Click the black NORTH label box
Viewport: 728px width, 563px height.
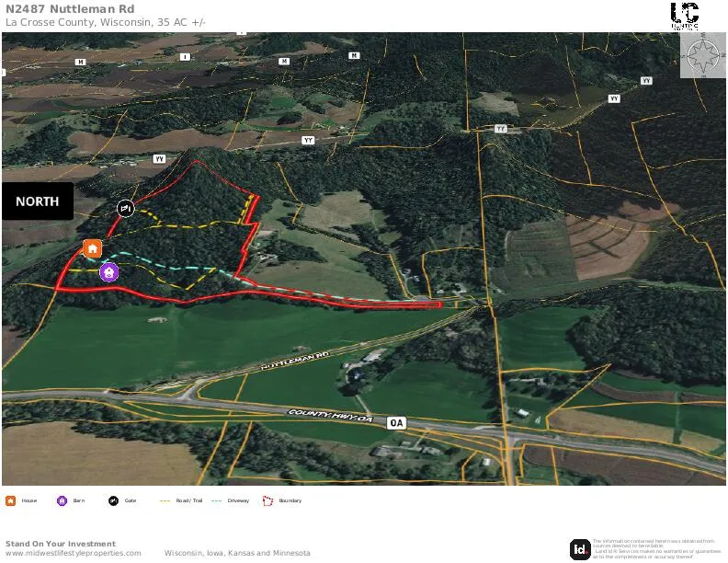click(x=38, y=201)
